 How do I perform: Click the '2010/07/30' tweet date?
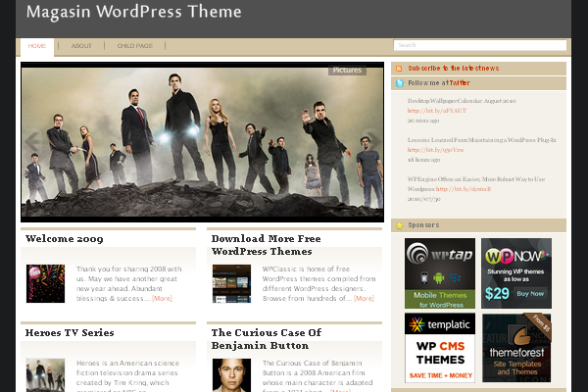click(x=423, y=199)
